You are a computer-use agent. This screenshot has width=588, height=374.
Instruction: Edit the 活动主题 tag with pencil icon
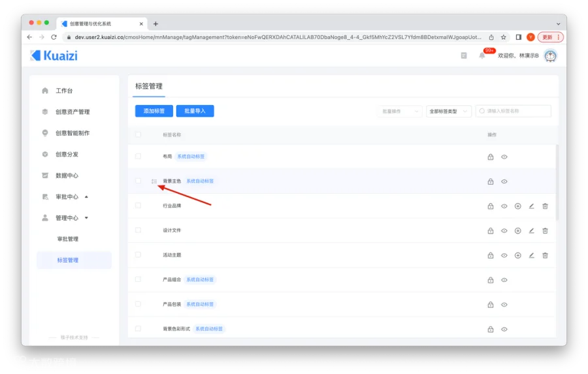(x=531, y=256)
